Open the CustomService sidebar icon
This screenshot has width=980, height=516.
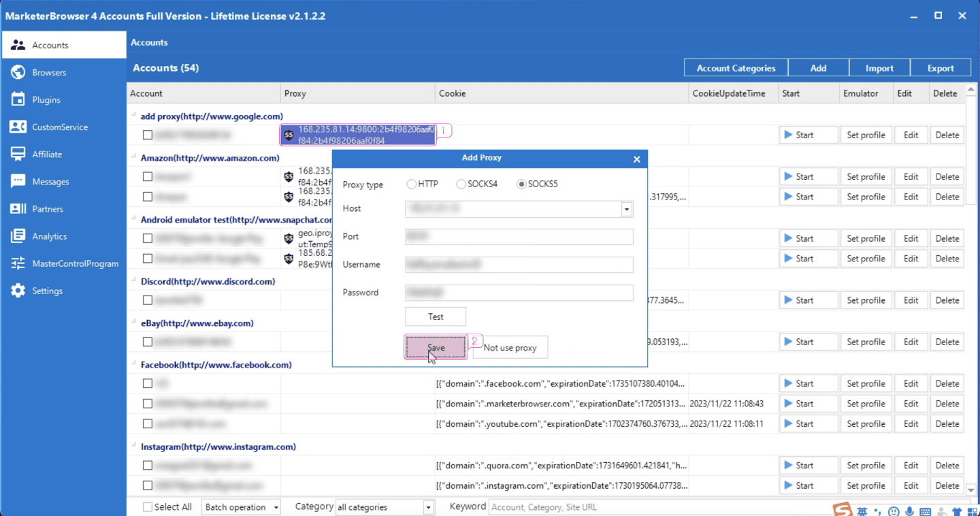(18, 127)
